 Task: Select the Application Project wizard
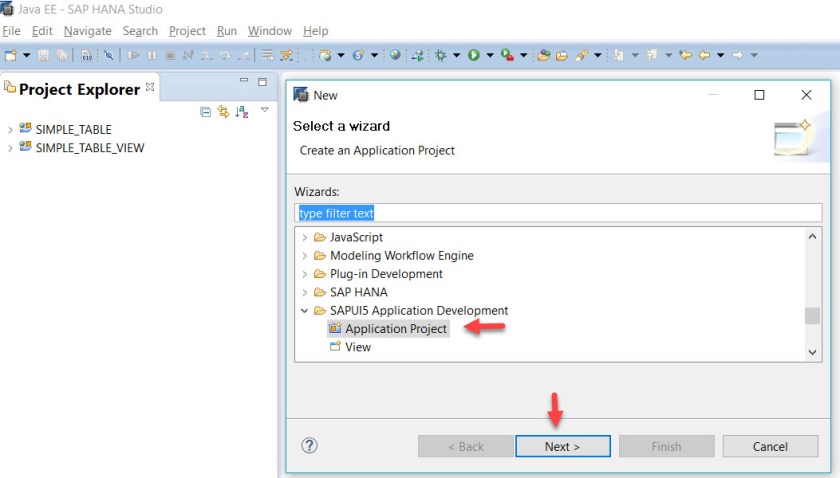388,328
